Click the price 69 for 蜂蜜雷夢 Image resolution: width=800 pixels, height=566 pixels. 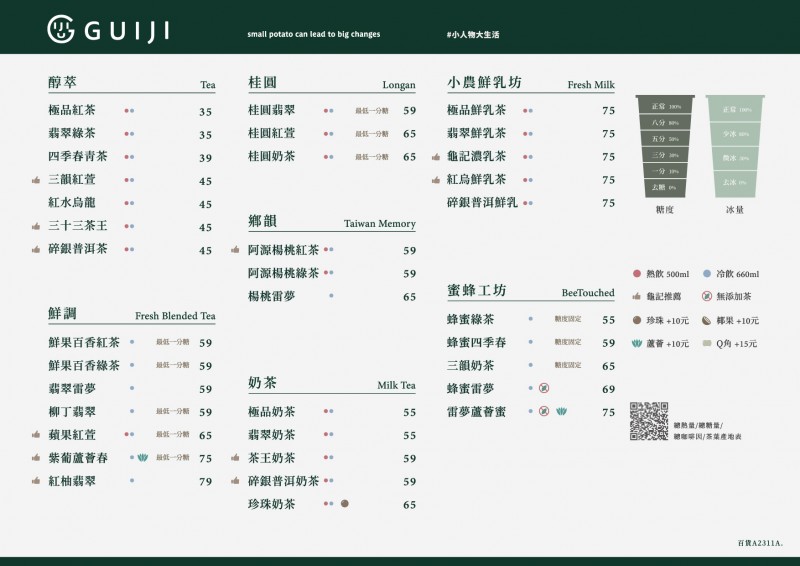pos(608,389)
